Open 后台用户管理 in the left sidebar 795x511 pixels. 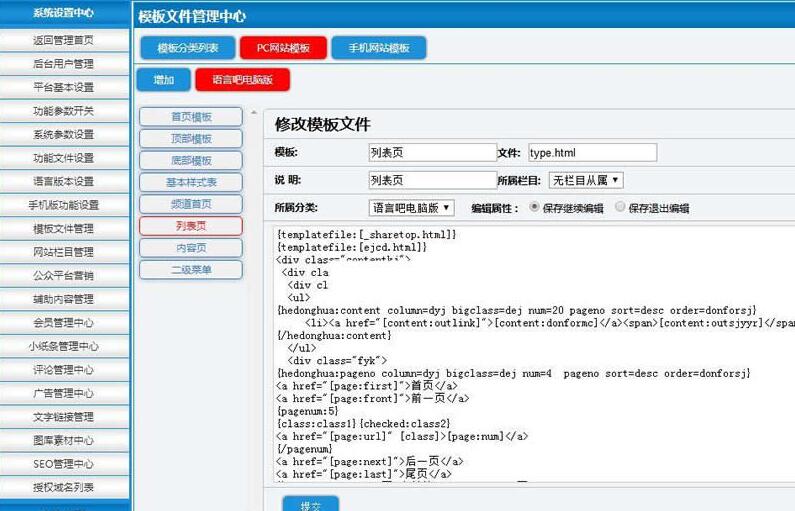tap(64, 64)
